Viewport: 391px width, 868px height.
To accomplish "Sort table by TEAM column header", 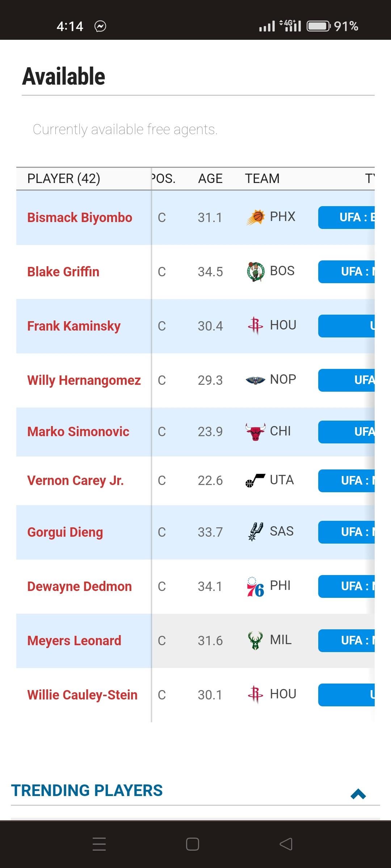I will coord(262,179).
